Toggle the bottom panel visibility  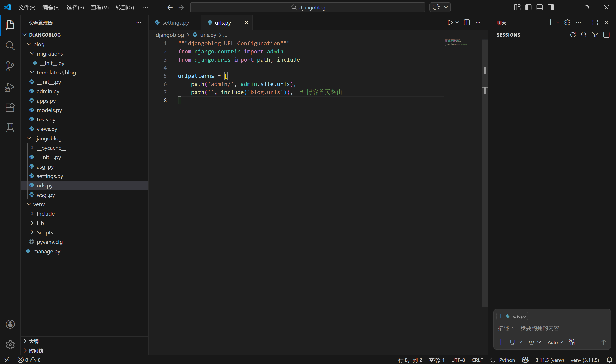539,7
